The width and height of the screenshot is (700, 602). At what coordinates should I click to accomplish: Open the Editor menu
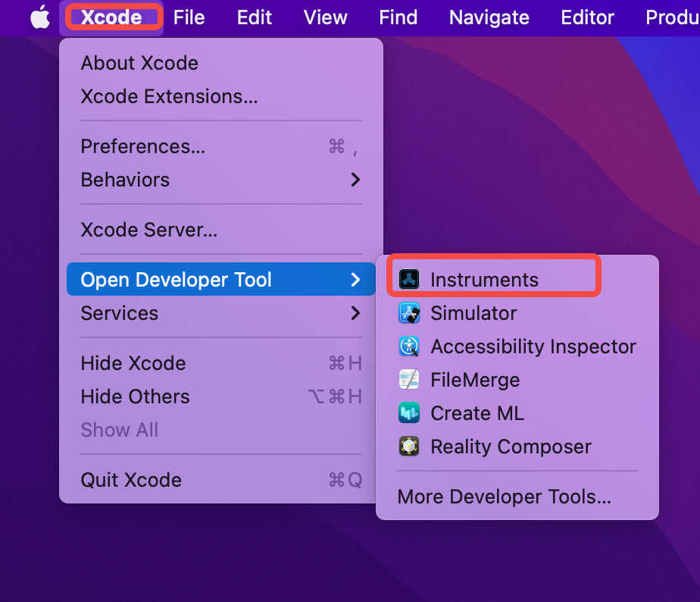pos(588,17)
